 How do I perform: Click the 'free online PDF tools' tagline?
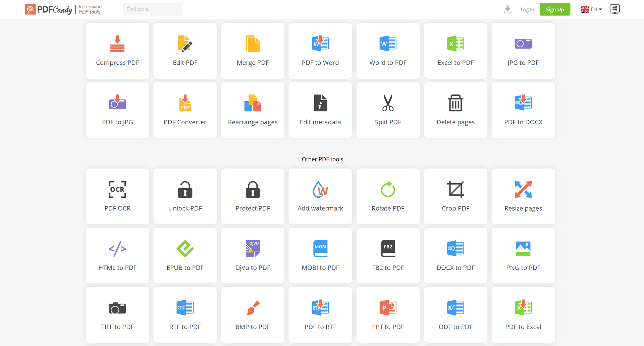tap(90, 9)
